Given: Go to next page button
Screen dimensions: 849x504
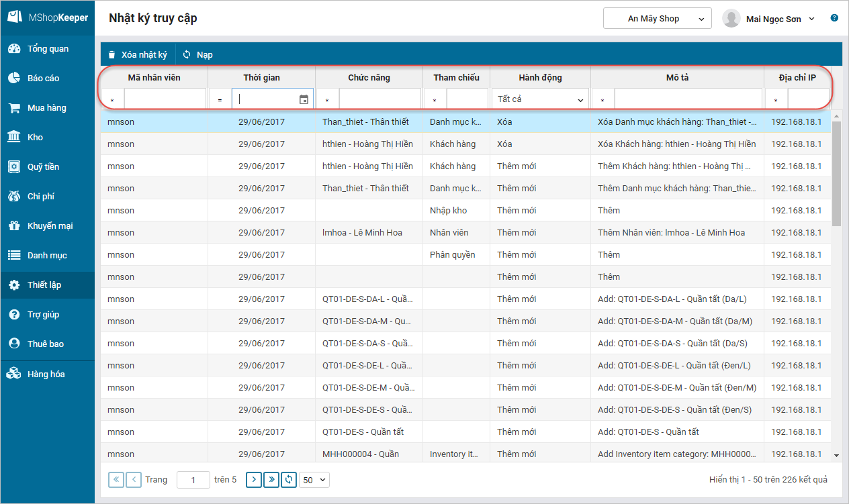Looking at the screenshot, I should (254, 479).
